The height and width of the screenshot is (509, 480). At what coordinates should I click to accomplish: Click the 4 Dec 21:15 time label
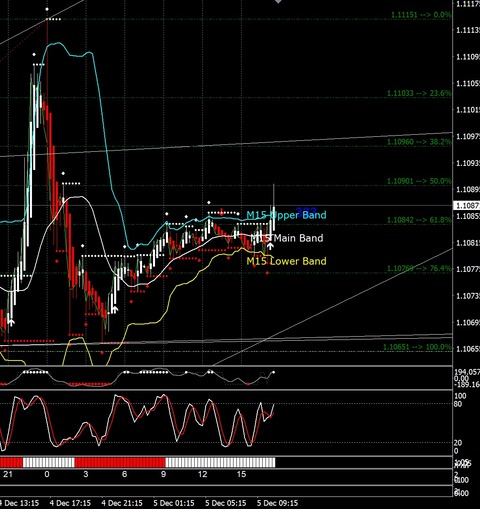(122, 503)
